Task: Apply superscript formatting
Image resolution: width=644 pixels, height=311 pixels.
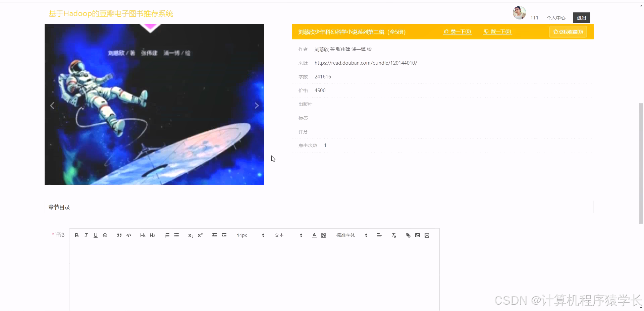Action: click(x=200, y=235)
